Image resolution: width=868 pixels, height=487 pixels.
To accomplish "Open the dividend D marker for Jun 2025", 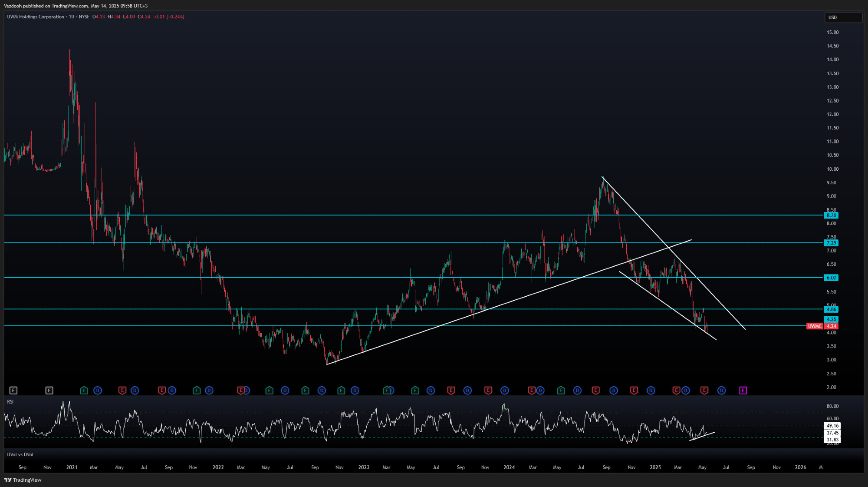I will click(x=721, y=391).
